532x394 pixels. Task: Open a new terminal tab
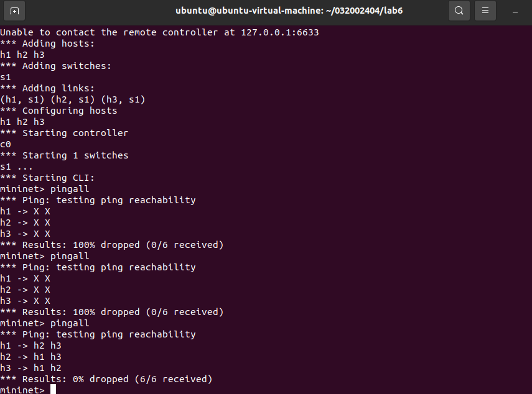(15, 11)
